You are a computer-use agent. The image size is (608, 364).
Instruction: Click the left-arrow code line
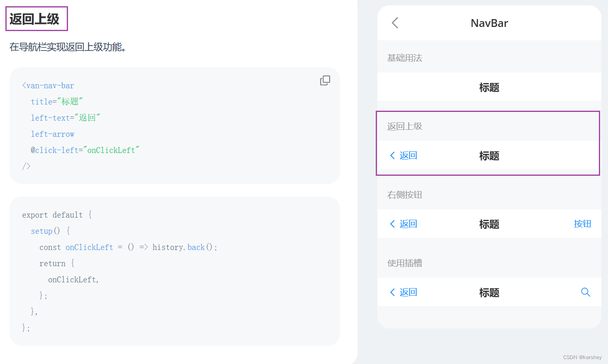[53, 134]
